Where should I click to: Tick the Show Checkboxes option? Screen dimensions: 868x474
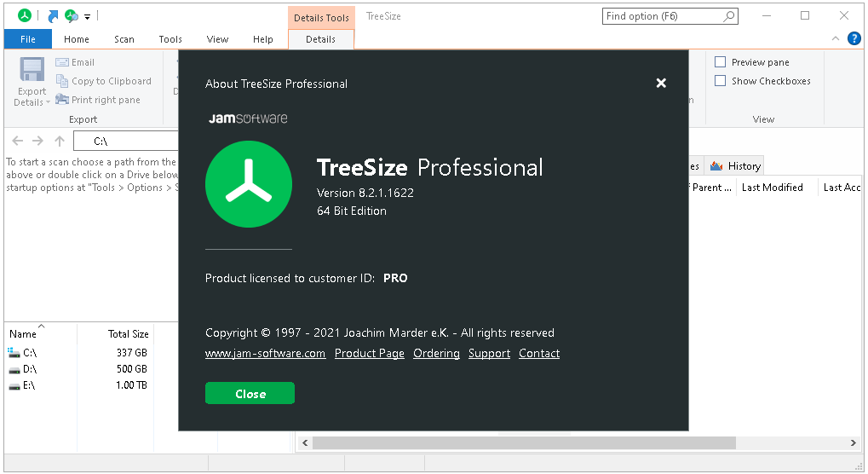[721, 81]
